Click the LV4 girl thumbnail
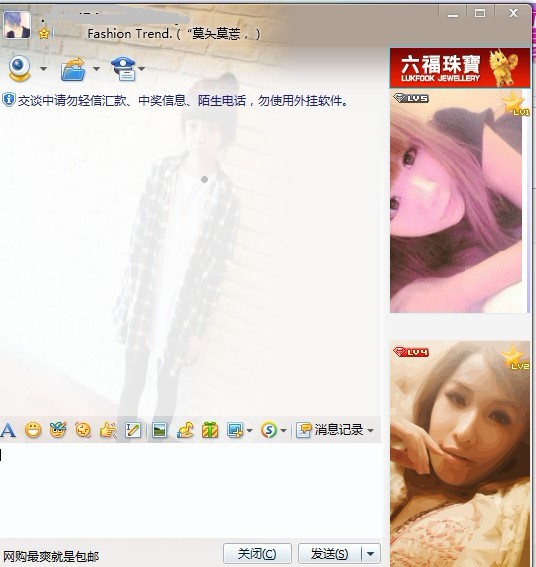Screen dimensions: 536x567 coord(460,454)
